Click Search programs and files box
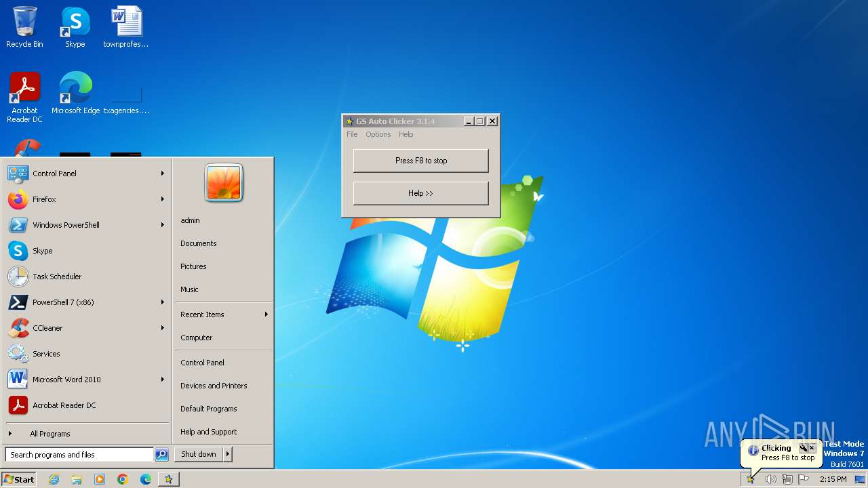The image size is (868, 488). [x=79, y=455]
